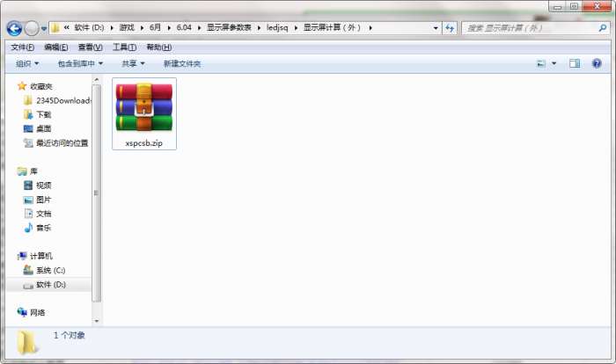Expand the 组织 dropdown menu
The height and width of the screenshot is (364, 616).
(27, 63)
